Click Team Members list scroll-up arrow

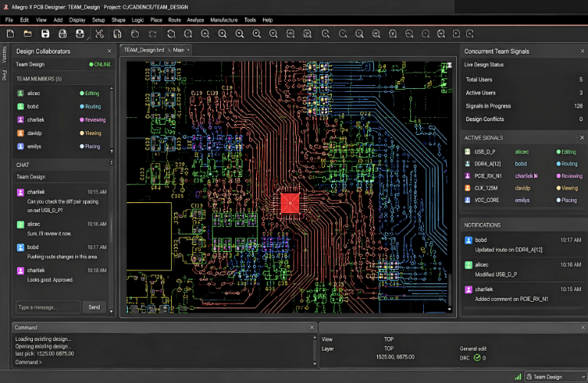[x=111, y=88]
